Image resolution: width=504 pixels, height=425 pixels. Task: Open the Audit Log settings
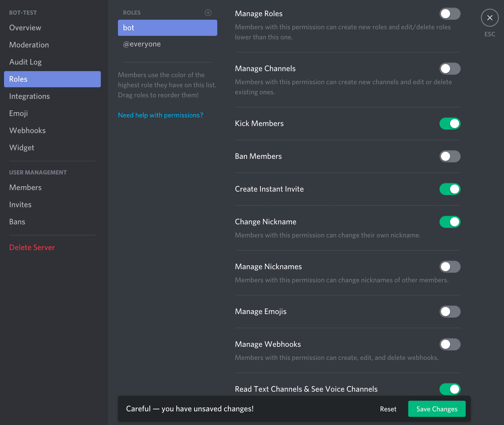tap(25, 62)
